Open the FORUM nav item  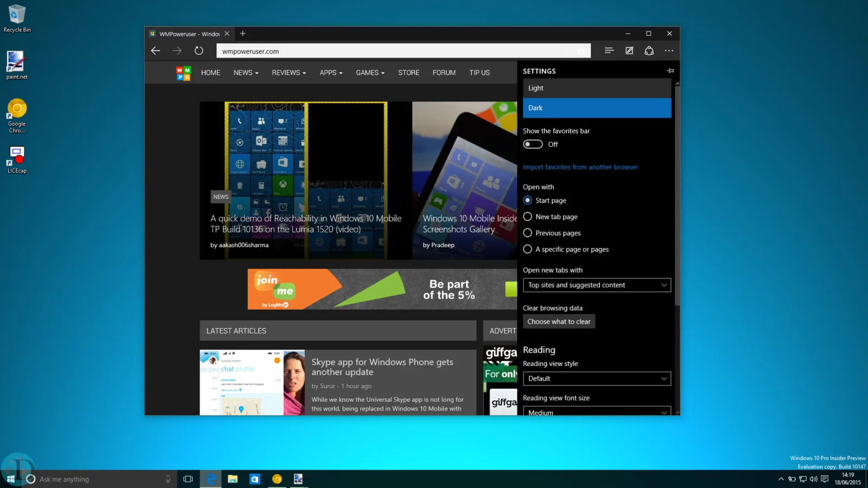coord(444,73)
